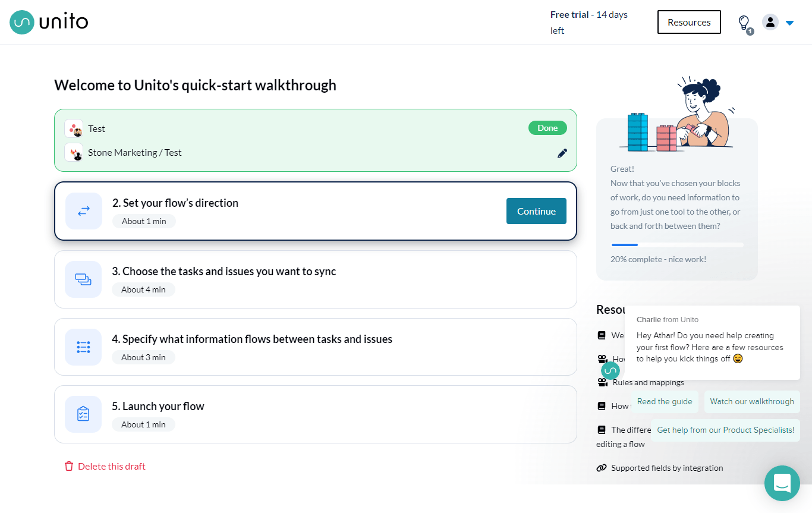Click the link icon beside Supported fields
Viewport: 812px width, 513px height.
coord(602,468)
